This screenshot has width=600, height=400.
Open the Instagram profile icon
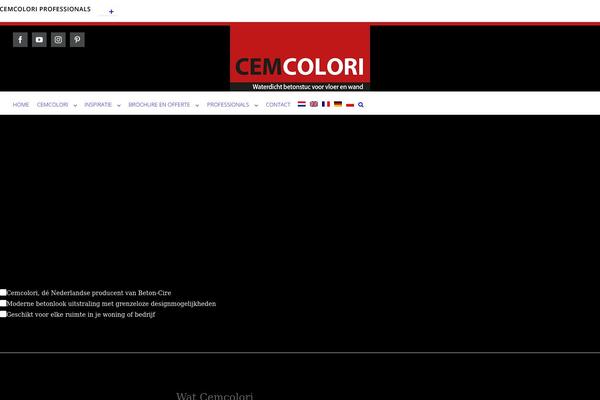[x=58, y=39]
